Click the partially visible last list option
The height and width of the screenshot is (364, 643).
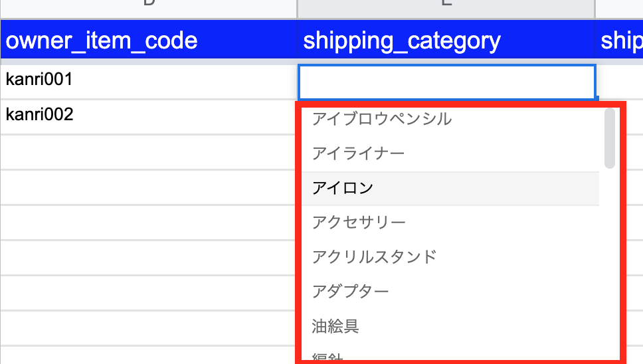tap(328, 357)
